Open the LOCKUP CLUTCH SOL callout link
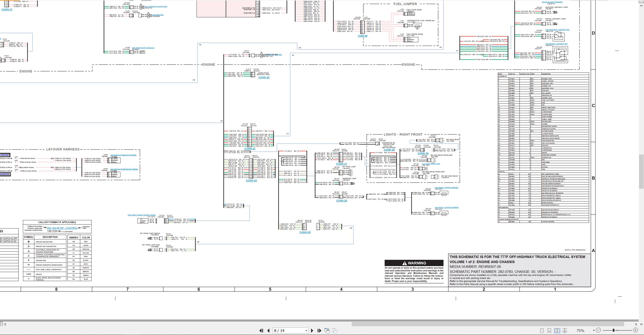The width and height of the screenshot is (644, 335). 156,7
